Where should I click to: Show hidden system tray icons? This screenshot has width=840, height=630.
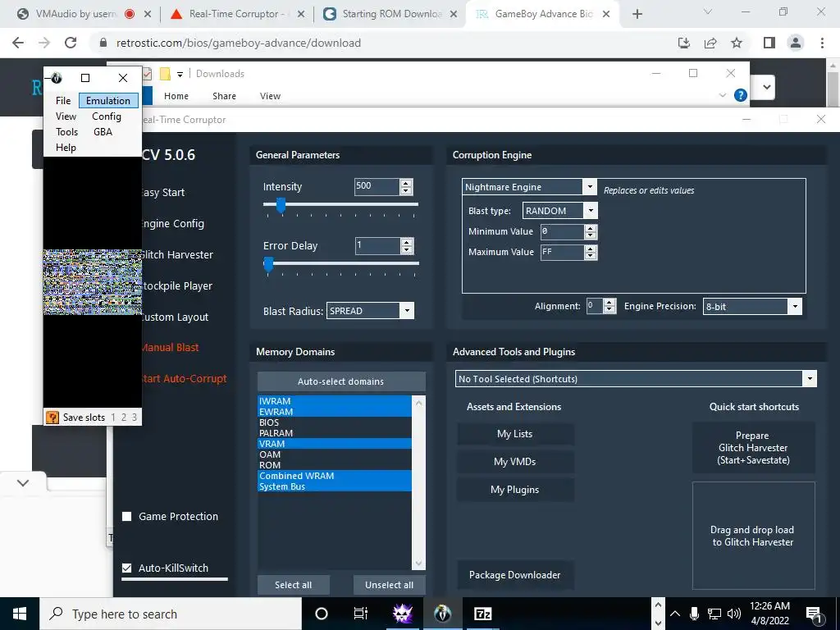pos(675,614)
